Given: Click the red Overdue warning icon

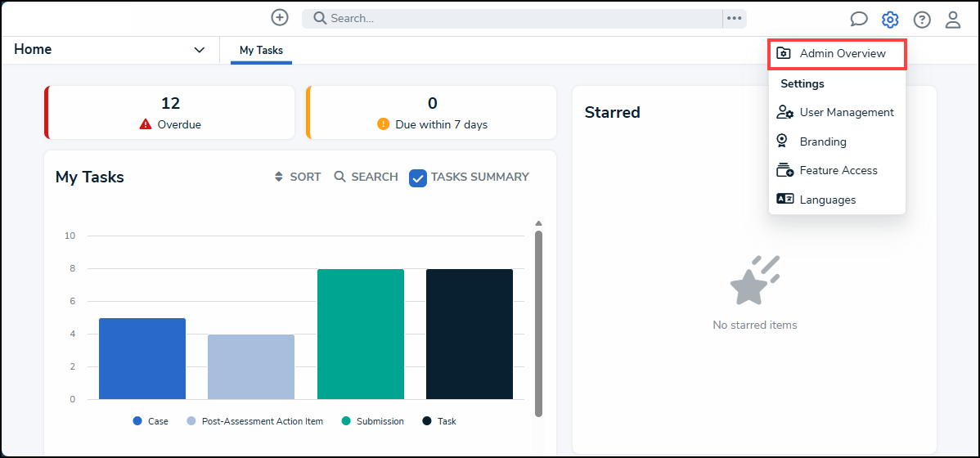Looking at the screenshot, I should 146,124.
